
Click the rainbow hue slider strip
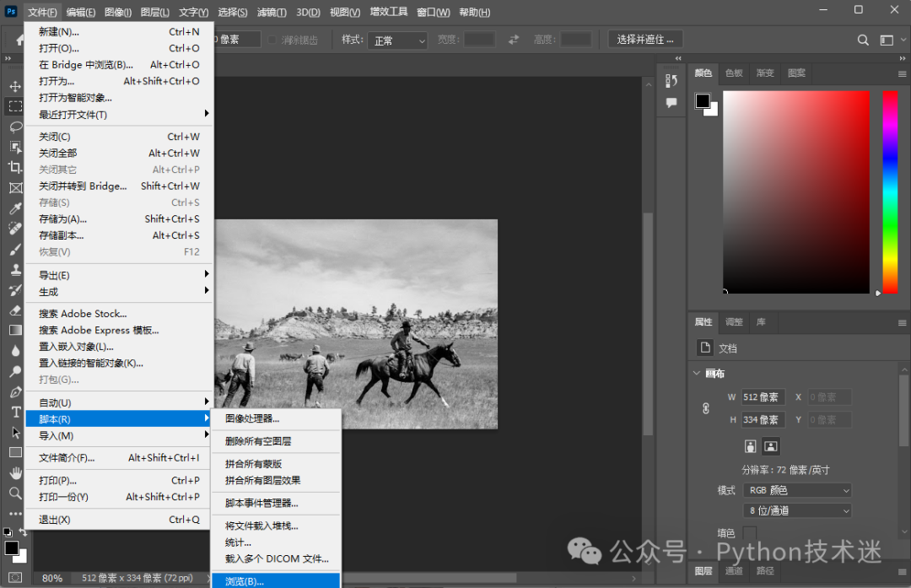(x=890, y=192)
